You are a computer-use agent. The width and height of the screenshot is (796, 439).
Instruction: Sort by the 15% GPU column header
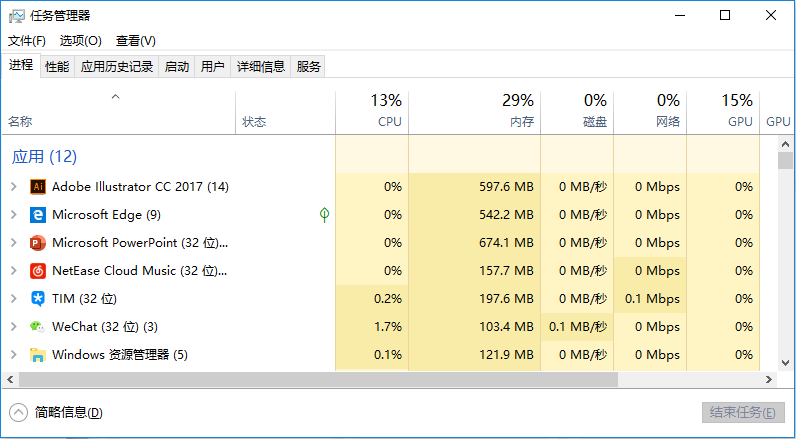(x=723, y=113)
